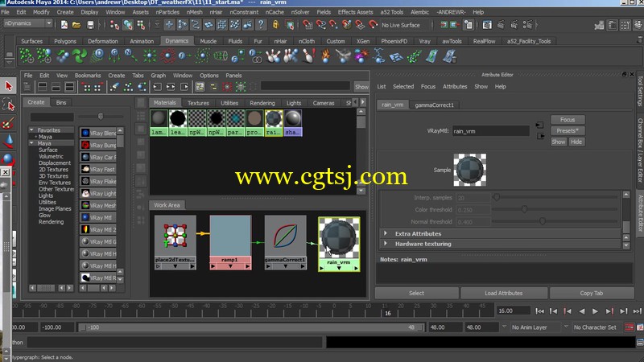This screenshot has height=362, width=644.
Task: Open the Effects Assets menu
Action: pyautogui.click(x=355, y=12)
